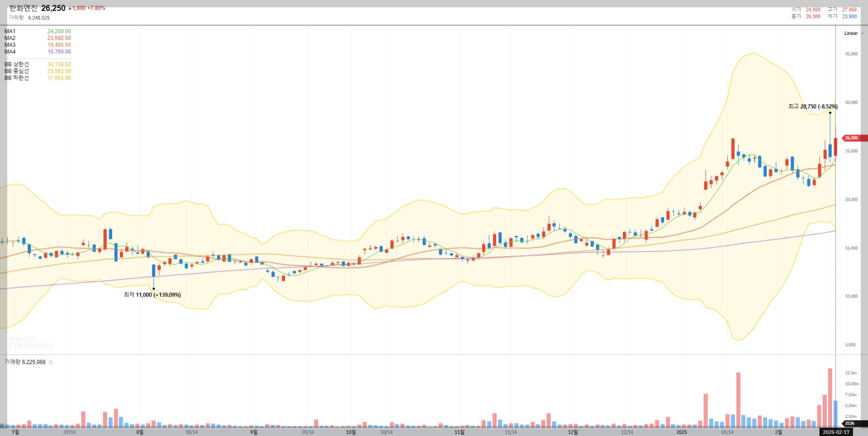Click the BB 하한선 value 17,054.98
Image resolution: width=868 pixels, height=436 pixels.
point(59,78)
